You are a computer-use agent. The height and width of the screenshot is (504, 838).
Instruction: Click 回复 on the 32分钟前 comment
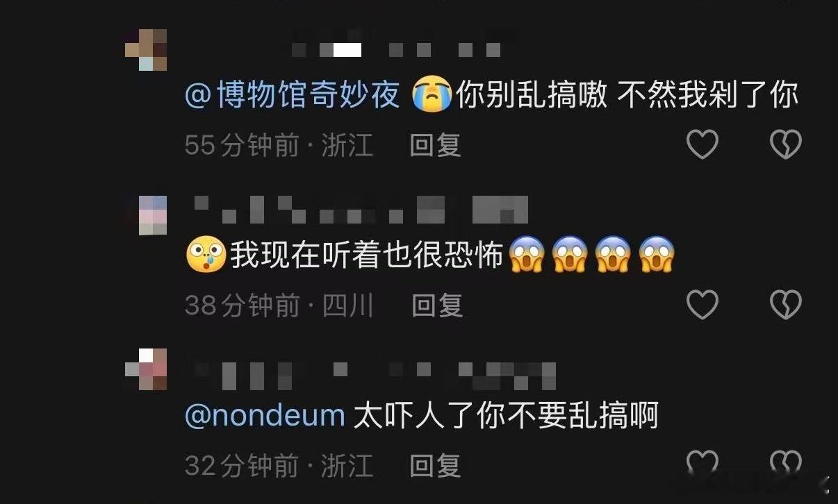(436, 464)
